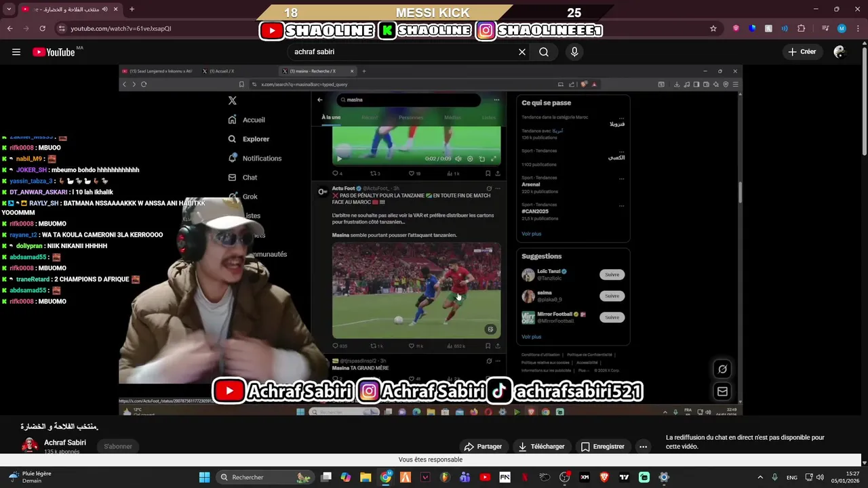Click the envelope floating icon
Viewport: 868px width, 488px height.
[722, 392]
